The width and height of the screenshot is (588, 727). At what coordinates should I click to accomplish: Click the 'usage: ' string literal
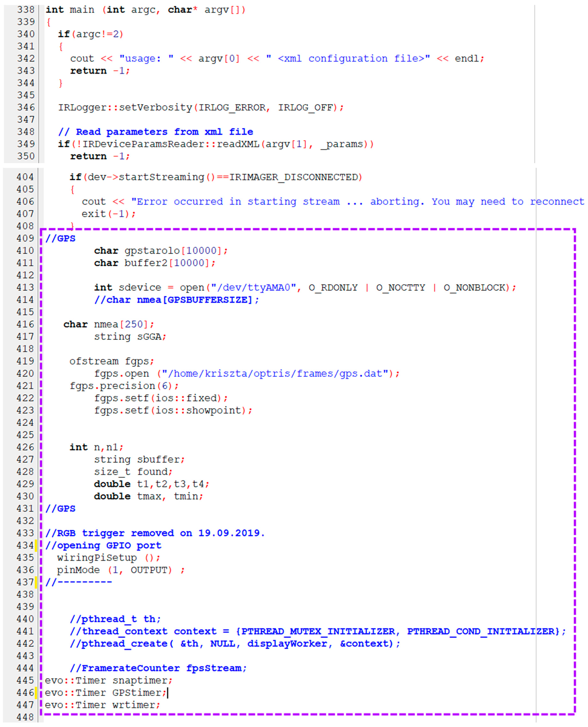pos(146,59)
